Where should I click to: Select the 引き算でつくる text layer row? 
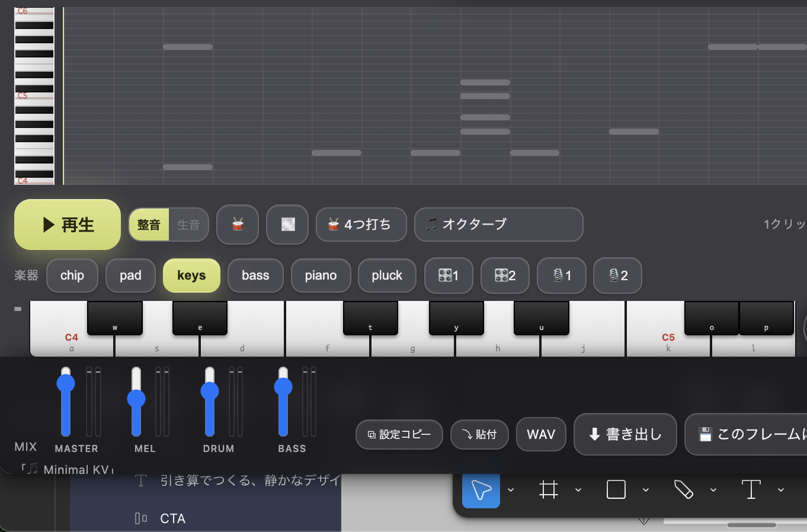pyautogui.click(x=206, y=480)
